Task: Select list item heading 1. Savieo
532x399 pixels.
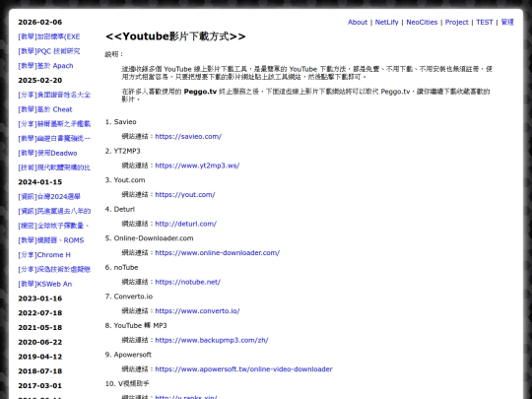Action: pos(121,122)
